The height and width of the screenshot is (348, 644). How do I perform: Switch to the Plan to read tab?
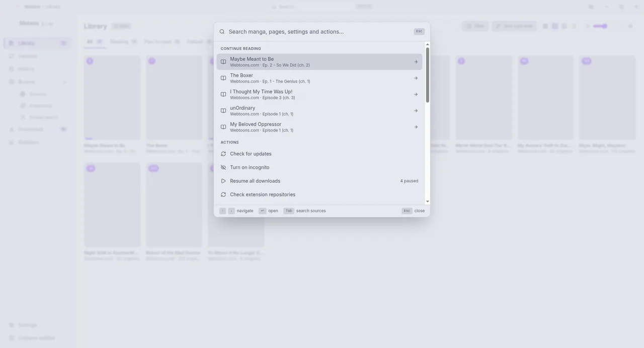pyautogui.click(x=162, y=42)
